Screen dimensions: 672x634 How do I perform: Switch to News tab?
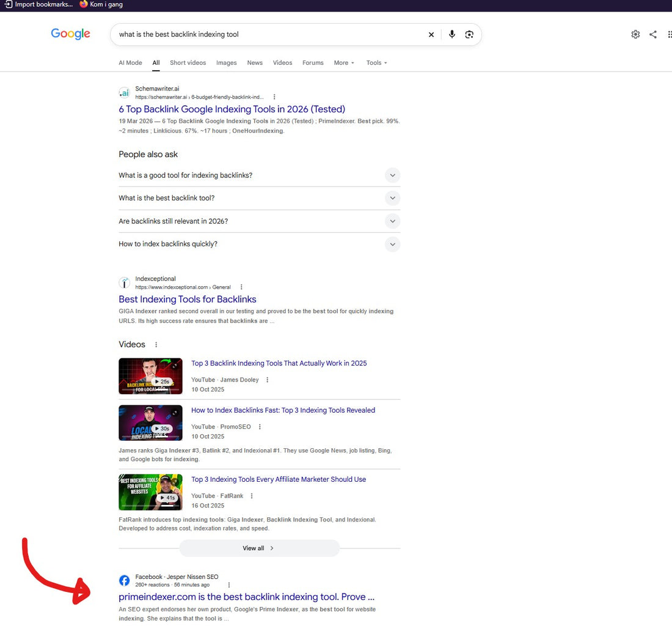click(x=255, y=62)
